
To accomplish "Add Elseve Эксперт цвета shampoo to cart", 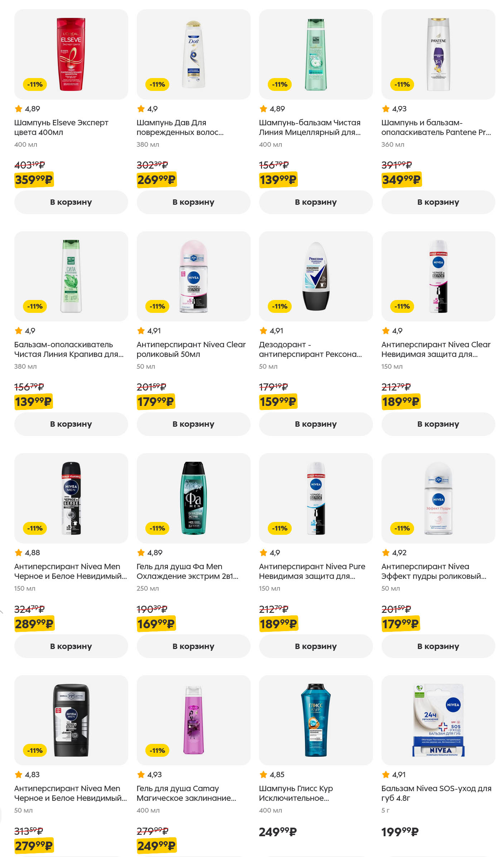I will tap(71, 202).
